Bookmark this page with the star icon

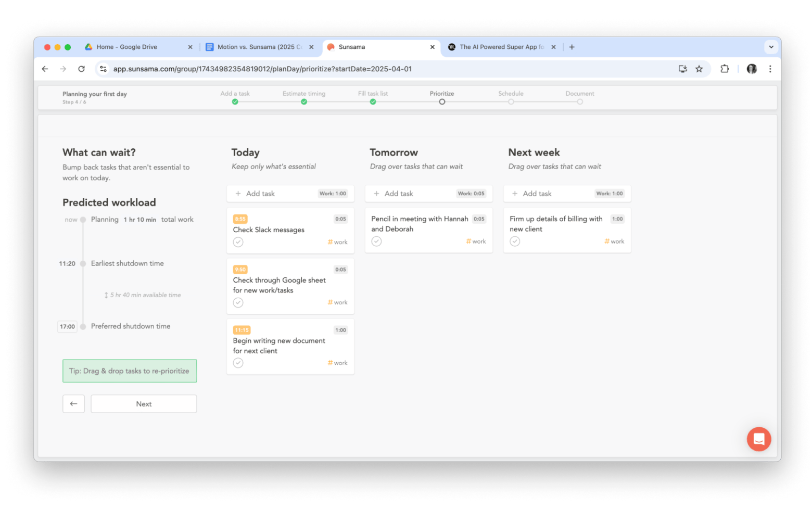[699, 69]
